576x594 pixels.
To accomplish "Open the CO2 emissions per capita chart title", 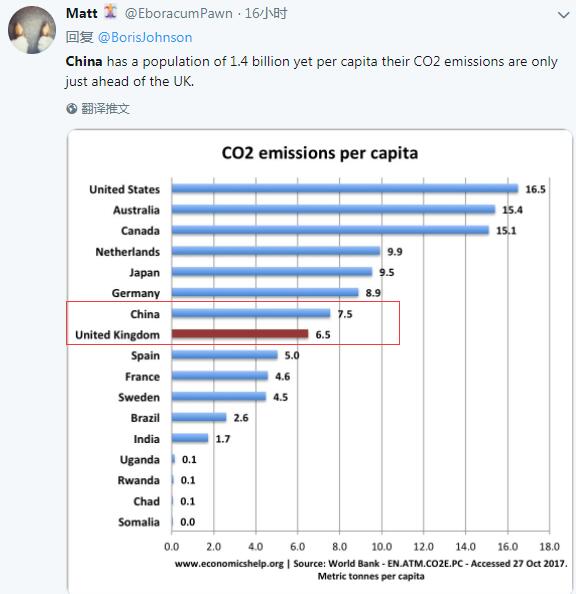I will (320, 153).
